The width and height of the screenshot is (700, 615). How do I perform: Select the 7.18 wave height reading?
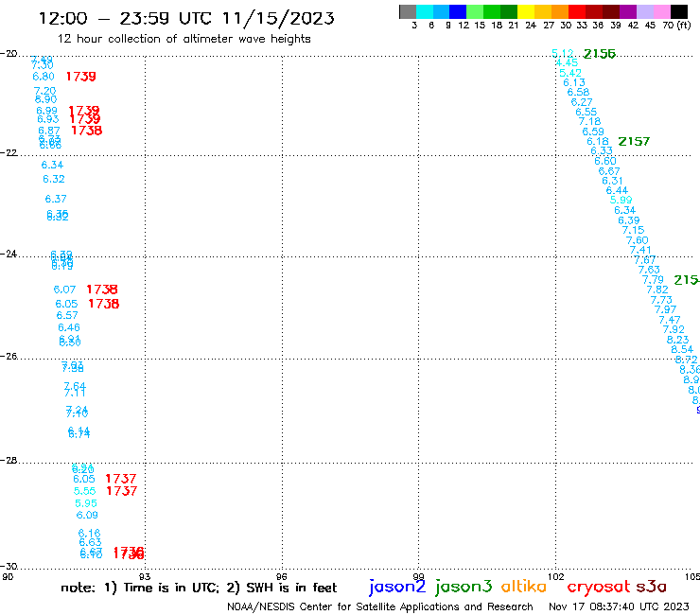[x=589, y=121]
